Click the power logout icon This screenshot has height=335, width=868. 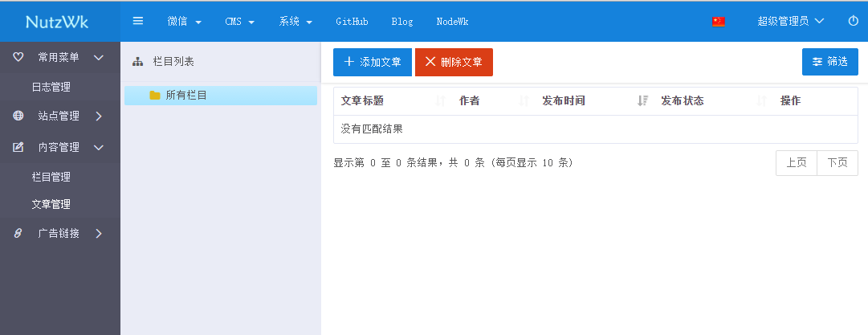click(x=853, y=22)
